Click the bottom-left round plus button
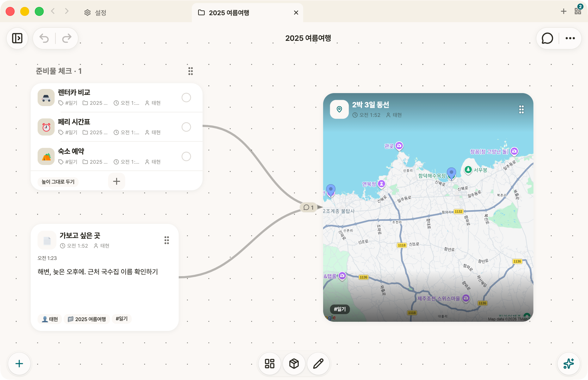 pos(19,364)
